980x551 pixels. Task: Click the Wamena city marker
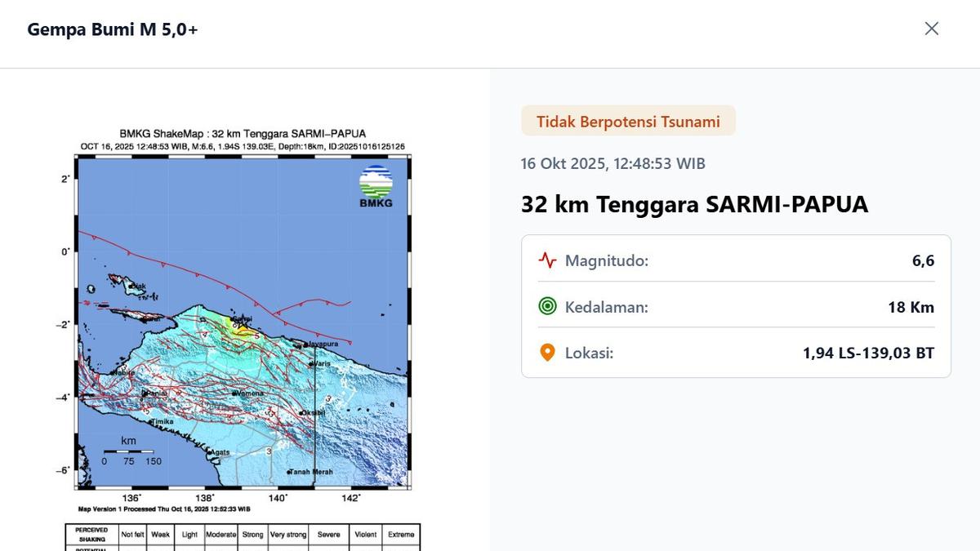[x=235, y=393]
